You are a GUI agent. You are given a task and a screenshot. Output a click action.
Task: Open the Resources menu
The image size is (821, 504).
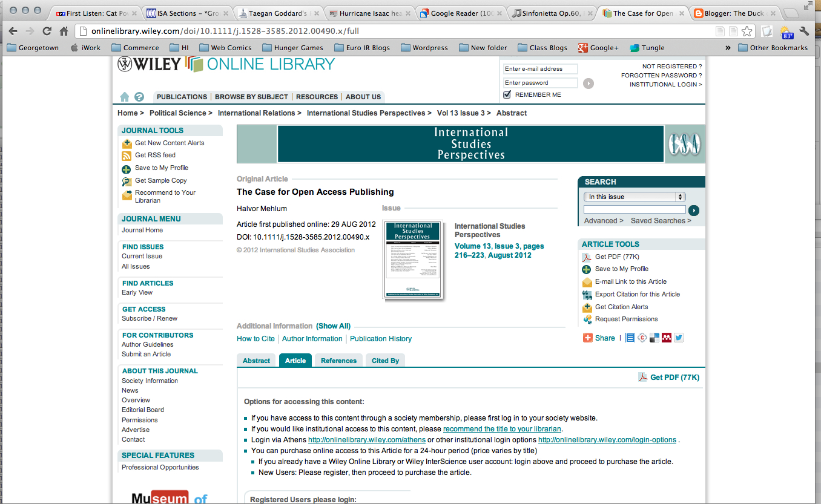(317, 97)
